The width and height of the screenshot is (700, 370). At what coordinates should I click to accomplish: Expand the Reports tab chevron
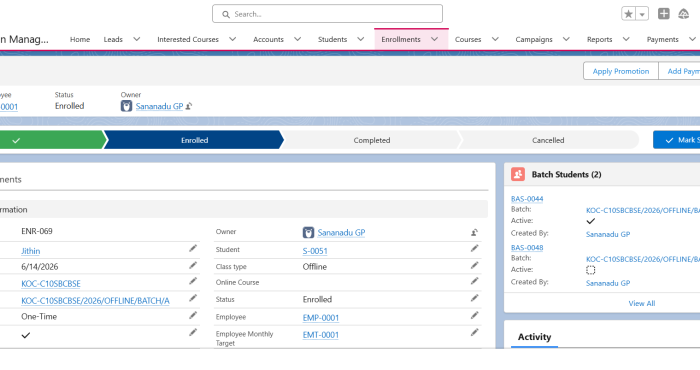pos(626,39)
